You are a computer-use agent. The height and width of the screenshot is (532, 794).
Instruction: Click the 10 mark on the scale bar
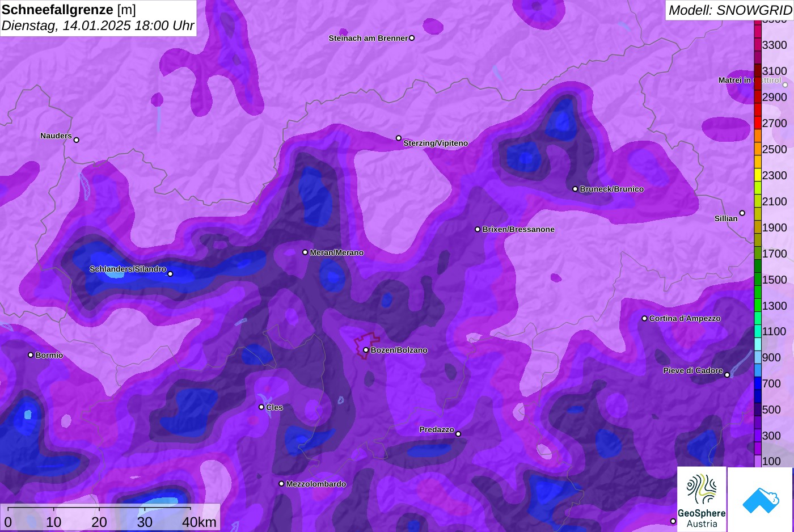pyautogui.click(x=53, y=522)
